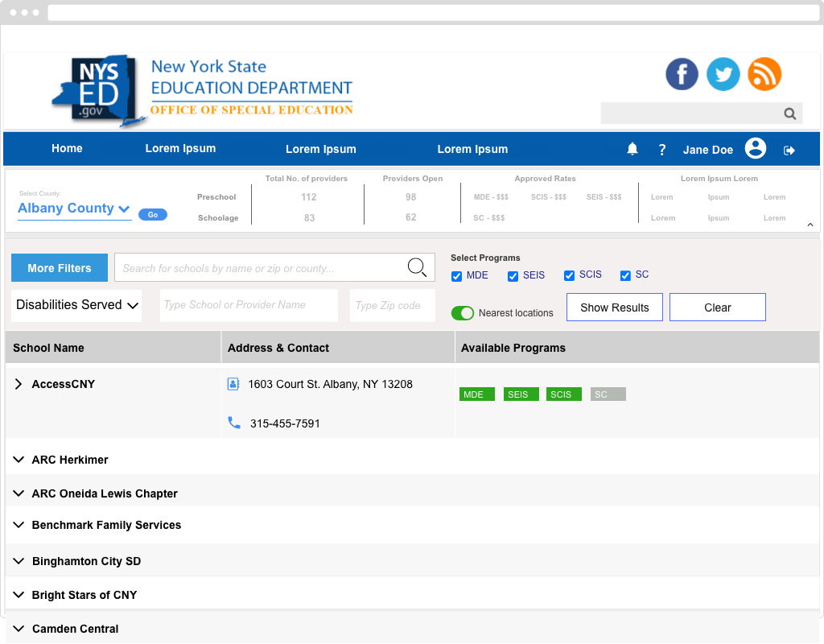Viewport: 824px width, 644px height.
Task: Open the user profile avatar icon
Action: (755, 149)
